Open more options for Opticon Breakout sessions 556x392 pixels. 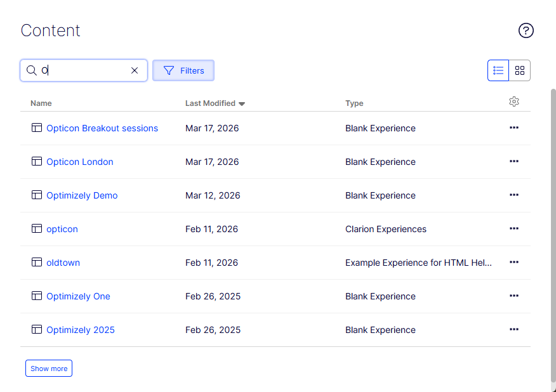click(x=514, y=127)
